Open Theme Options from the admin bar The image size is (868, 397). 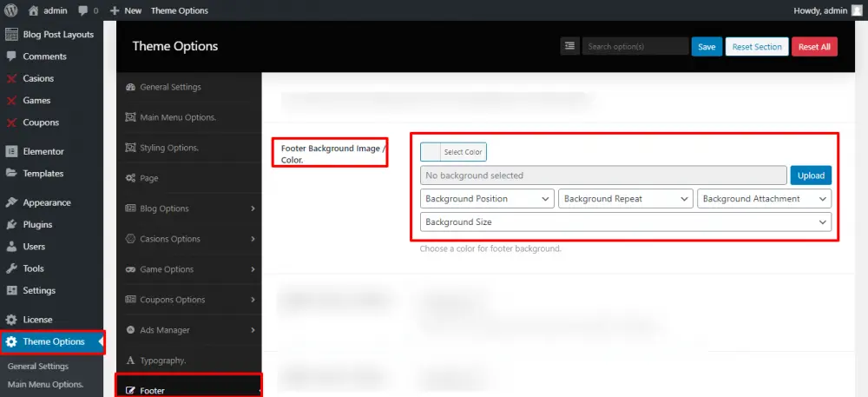point(180,10)
